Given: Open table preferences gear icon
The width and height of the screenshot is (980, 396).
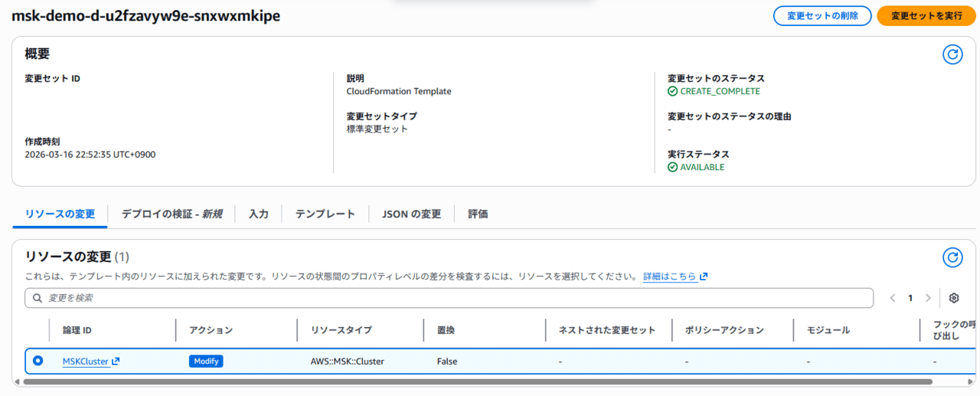Looking at the screenshot, I should point(954,298).
